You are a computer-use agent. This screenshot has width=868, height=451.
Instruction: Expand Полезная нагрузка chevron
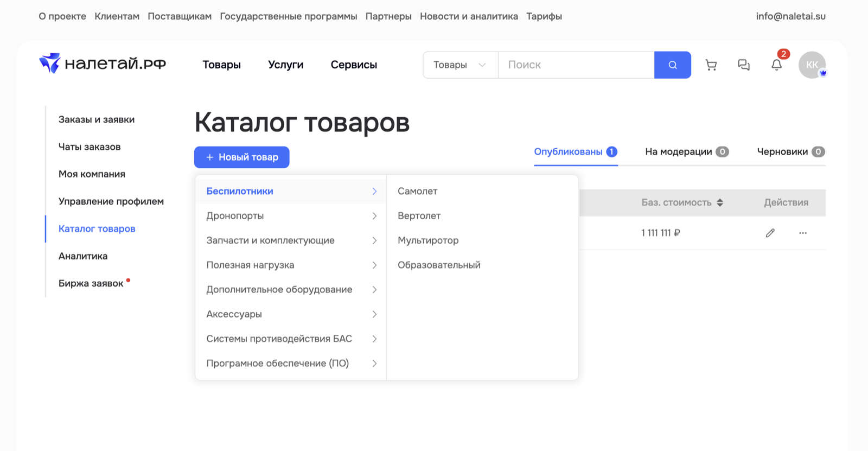[374, 265]
